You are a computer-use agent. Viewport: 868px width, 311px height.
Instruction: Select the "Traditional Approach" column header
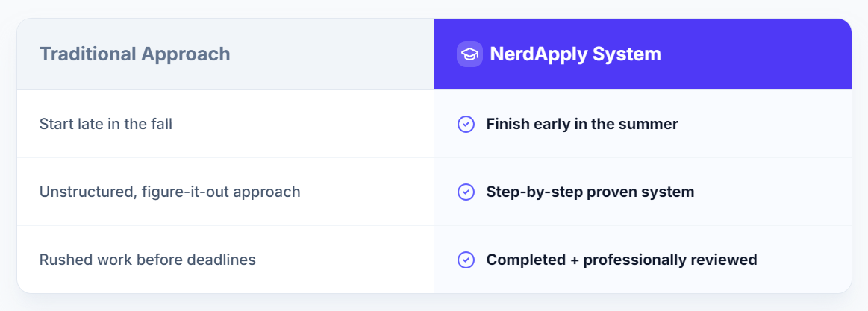coord(134,54)
